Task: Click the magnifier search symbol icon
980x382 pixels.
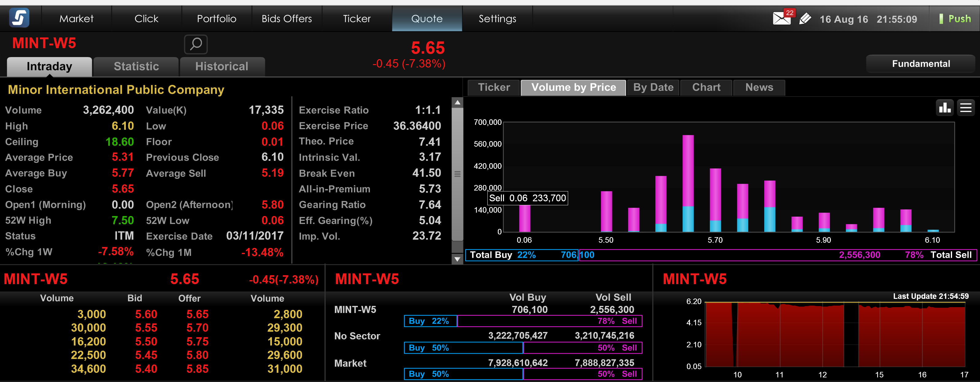Action: tap(196, 44)
